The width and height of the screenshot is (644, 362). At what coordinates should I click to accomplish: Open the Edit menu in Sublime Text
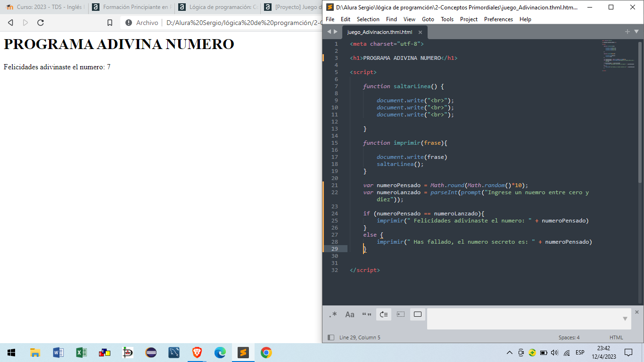[x=346, y=19]
